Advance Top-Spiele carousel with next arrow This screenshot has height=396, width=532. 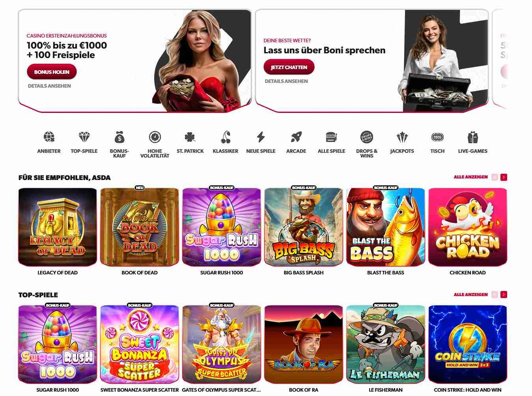click(504, 295)
